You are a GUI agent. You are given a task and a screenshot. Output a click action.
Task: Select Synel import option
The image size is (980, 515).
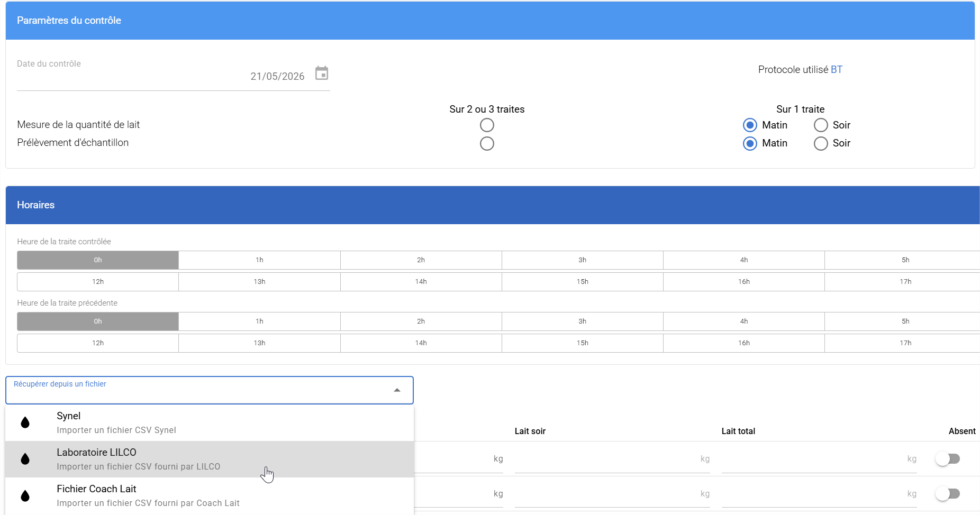[210, 423]
